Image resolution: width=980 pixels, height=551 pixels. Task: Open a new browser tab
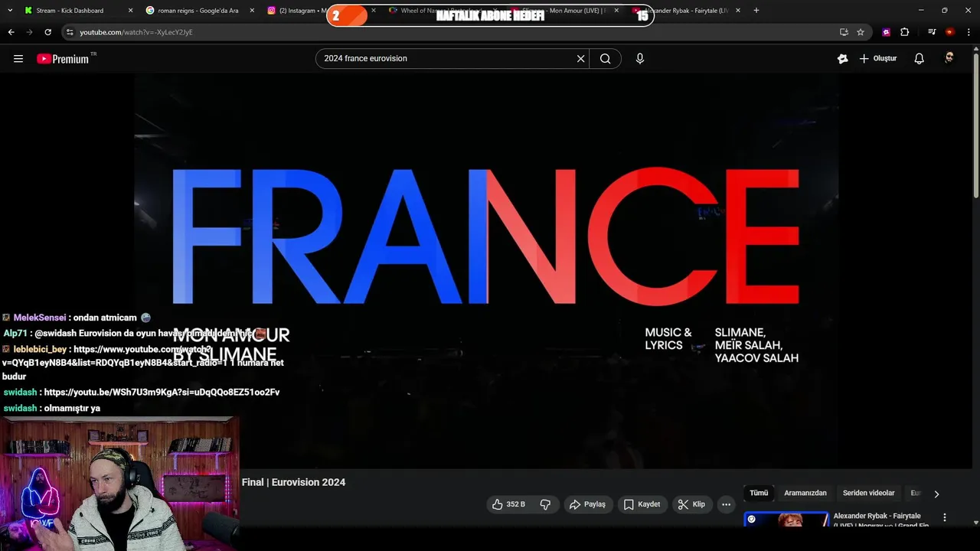tap(756, 11)
